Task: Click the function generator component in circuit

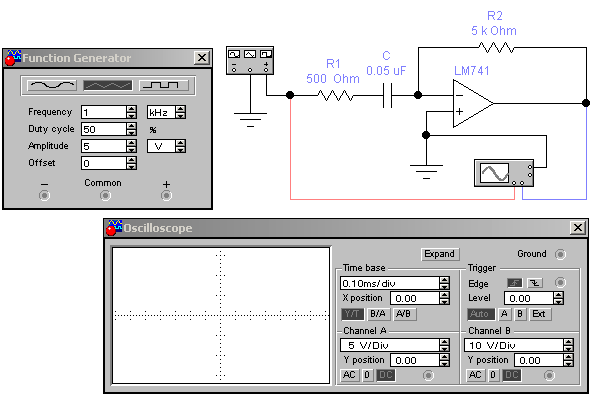Action: [x=250, y=61]
